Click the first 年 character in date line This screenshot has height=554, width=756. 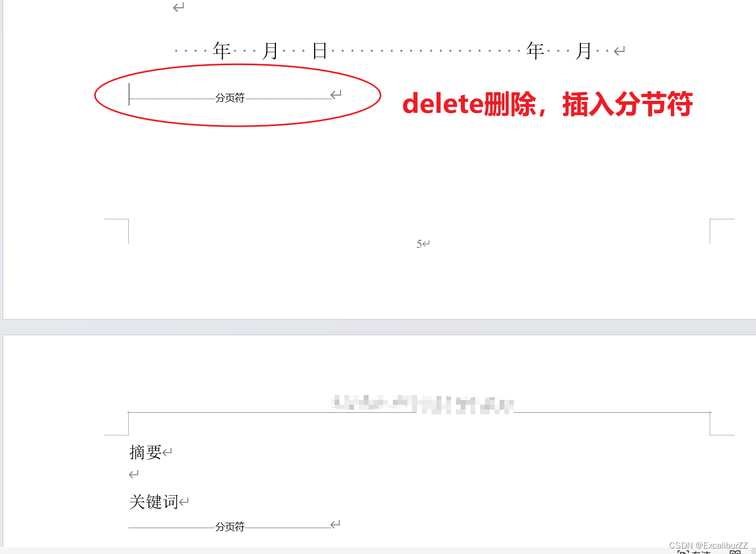(222, 51)
